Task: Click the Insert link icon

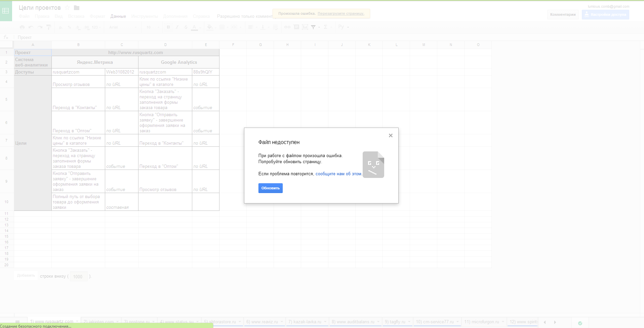Action: (287, 27)
